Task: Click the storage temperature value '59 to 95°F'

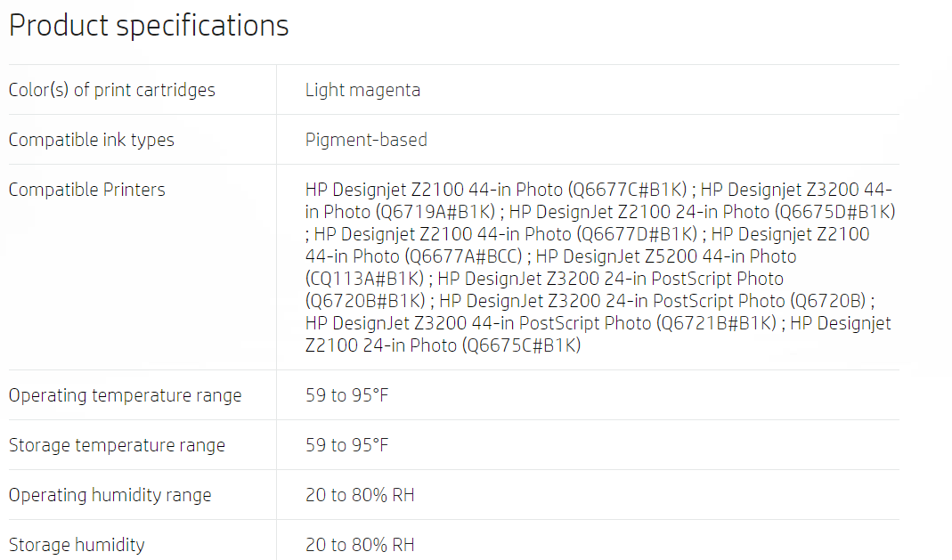Action: tap(346, 445)
